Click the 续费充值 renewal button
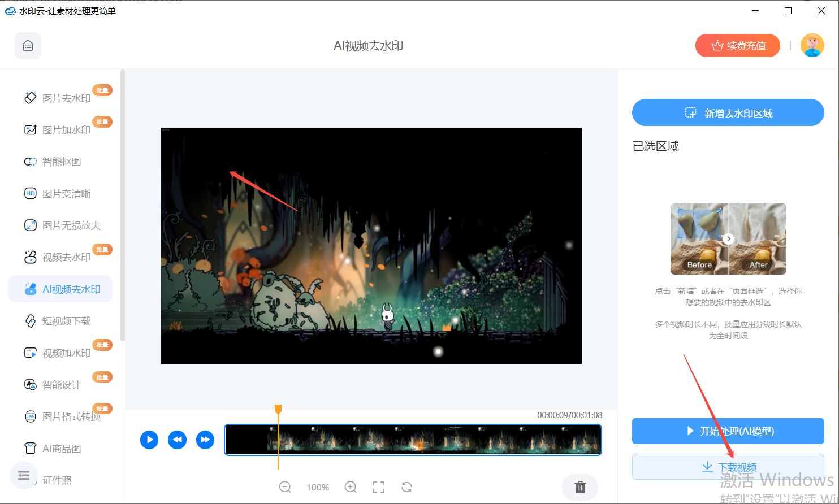The image size is (839, 504). pyautogui.click(x=738, y=46)
